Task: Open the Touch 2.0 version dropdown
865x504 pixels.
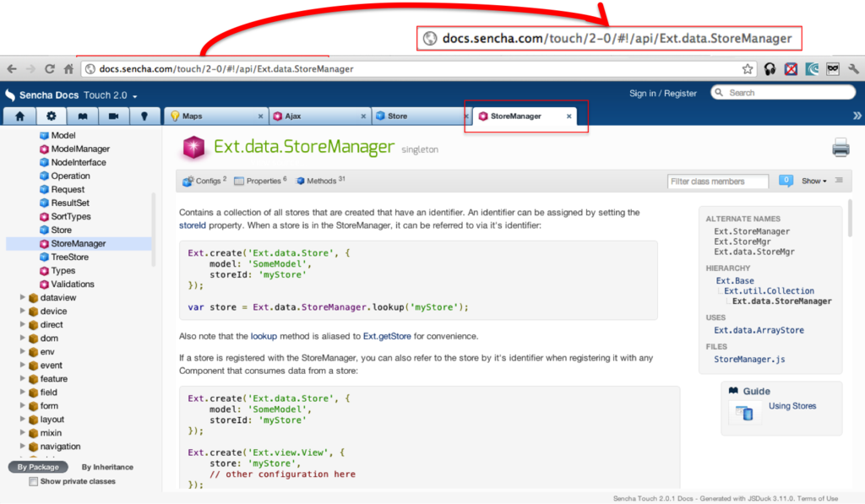Action: pyautogui.click(x=111, y=95)
